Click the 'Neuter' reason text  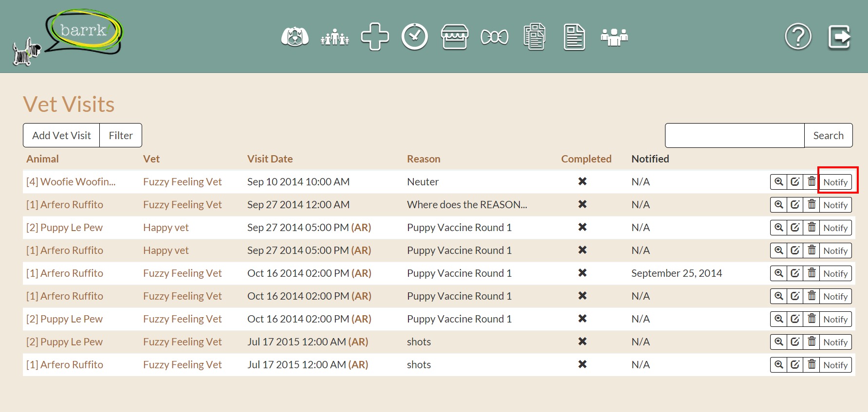pyautogui.click(x=423, y=182)
